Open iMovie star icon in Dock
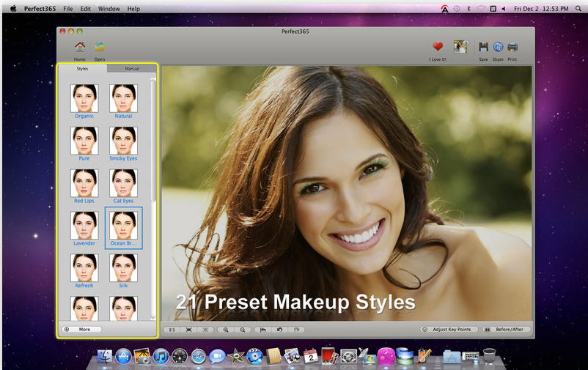 pyautogui.click(x=236, y=357)
